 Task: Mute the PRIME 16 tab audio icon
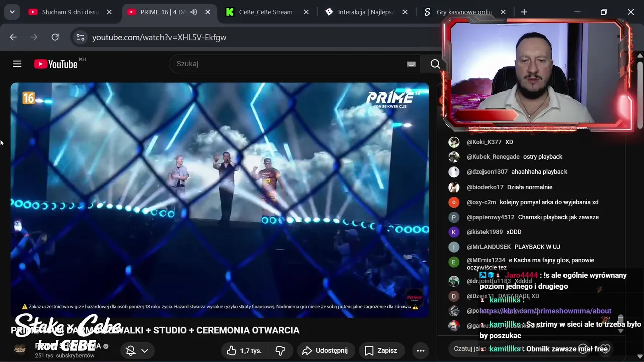pos(194,12)
